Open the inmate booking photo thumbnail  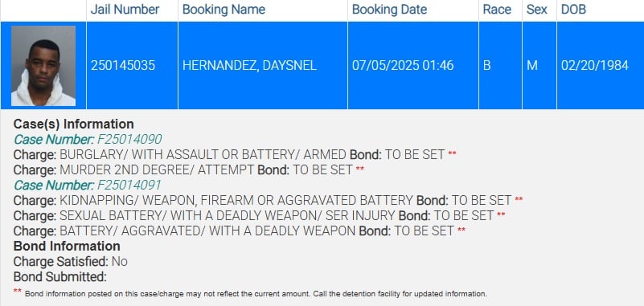pyautogui.click(x=43, y=66)
